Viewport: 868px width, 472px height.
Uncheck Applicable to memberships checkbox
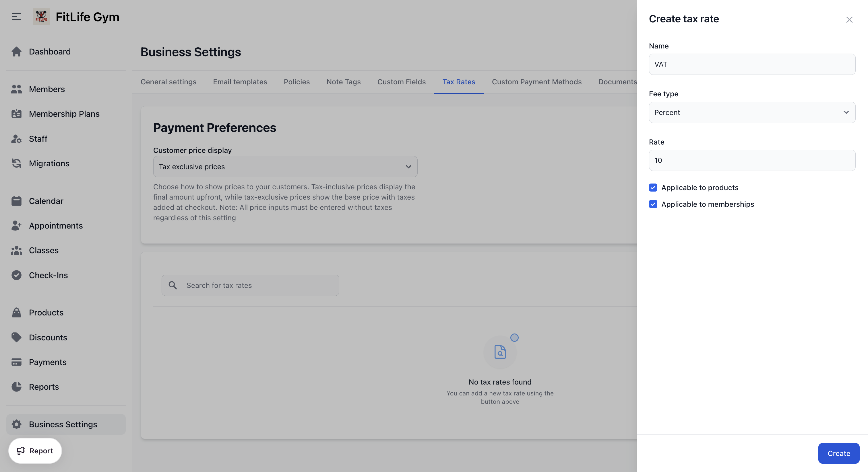pyautogui.click(x=653, y=204)
